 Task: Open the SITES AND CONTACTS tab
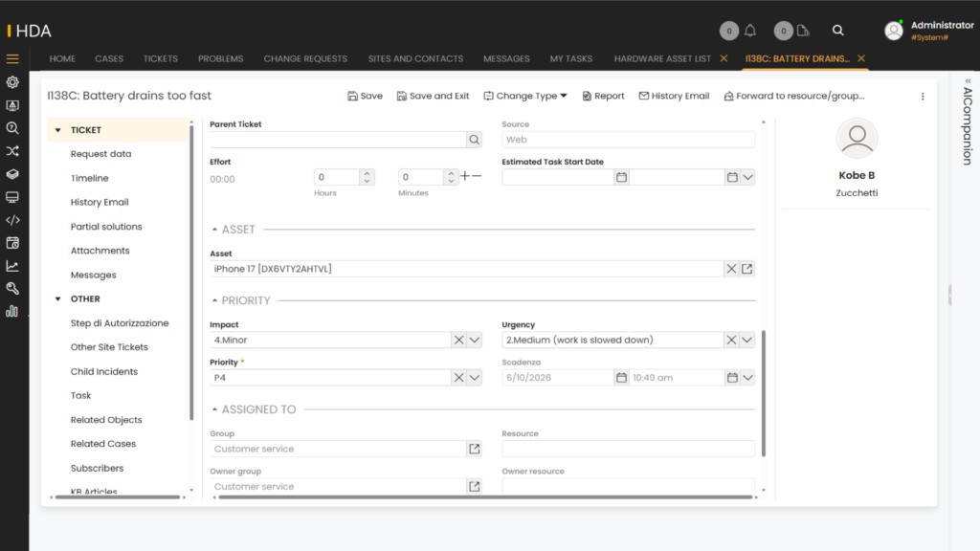point(415,58)
